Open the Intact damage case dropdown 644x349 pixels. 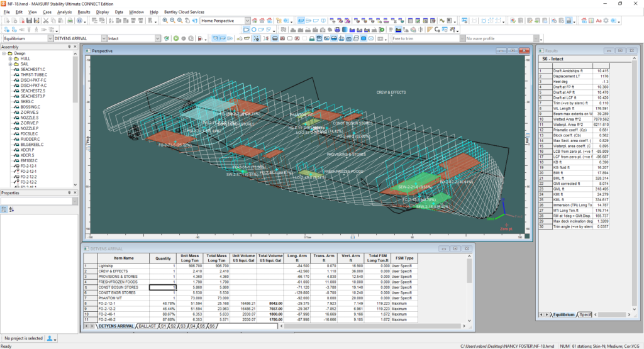157,38
